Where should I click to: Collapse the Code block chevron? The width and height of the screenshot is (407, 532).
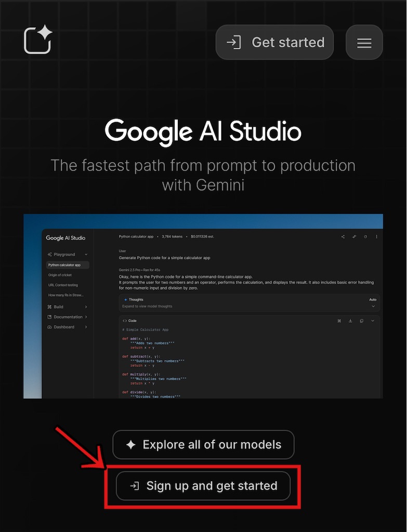(x=373, y=321)
